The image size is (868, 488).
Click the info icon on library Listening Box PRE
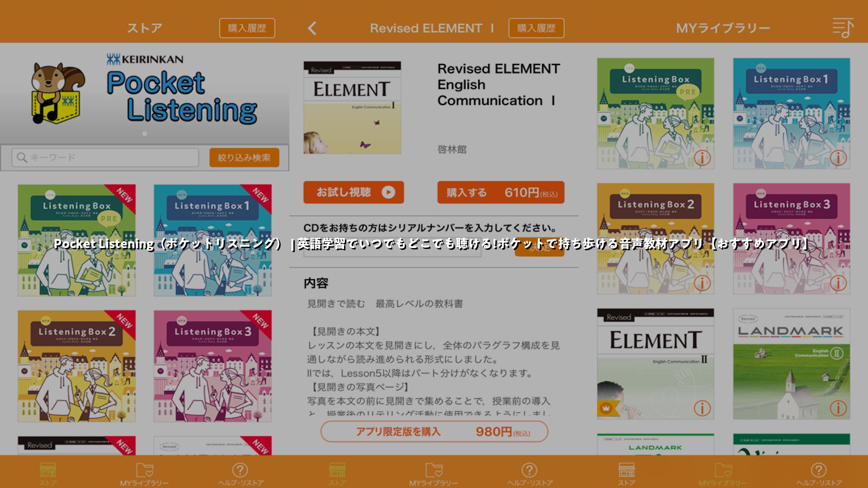(x=702, y=158)
